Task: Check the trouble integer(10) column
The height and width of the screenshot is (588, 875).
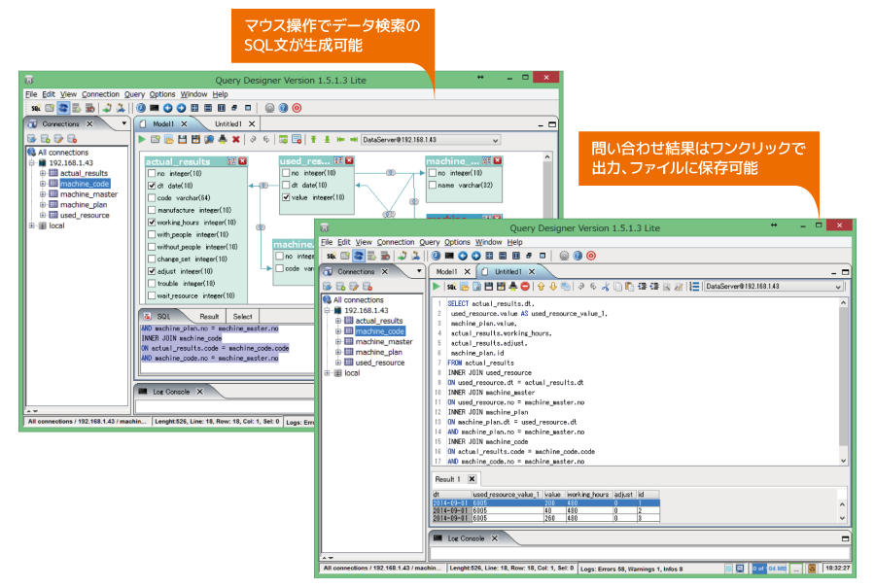Action: click(x=152, y=284)
